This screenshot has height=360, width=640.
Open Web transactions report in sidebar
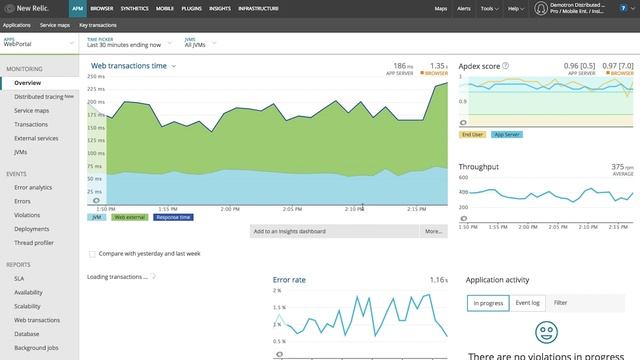(x=37, y=320)
